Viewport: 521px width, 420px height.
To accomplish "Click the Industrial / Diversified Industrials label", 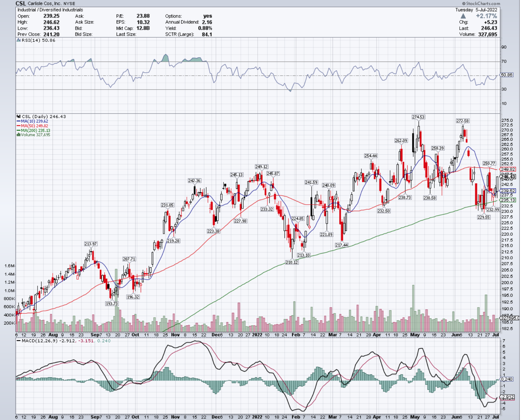I will click(x=50, y=10).
